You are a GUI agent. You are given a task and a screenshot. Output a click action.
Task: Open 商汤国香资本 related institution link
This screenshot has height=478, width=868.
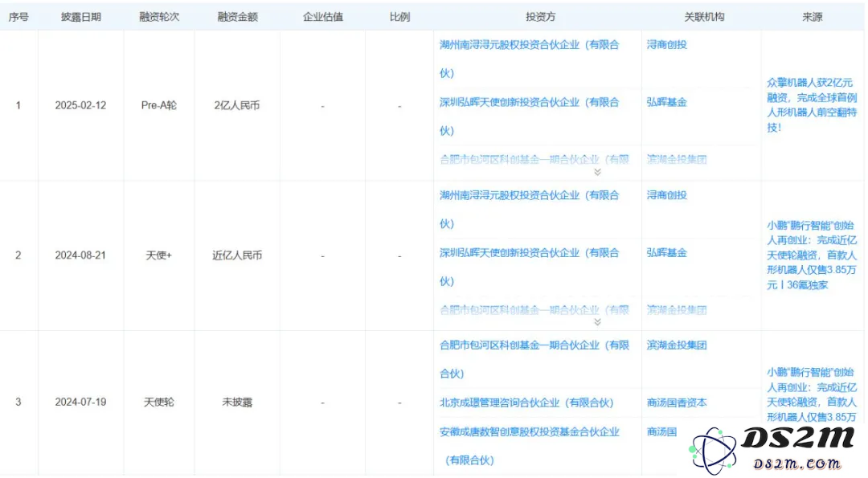tap(677, 402)
